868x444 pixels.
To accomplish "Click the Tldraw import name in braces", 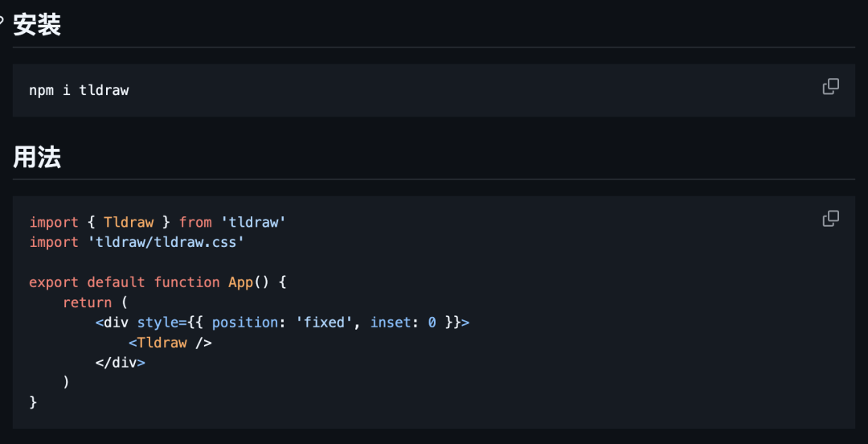I will click(x=129, y=222).
